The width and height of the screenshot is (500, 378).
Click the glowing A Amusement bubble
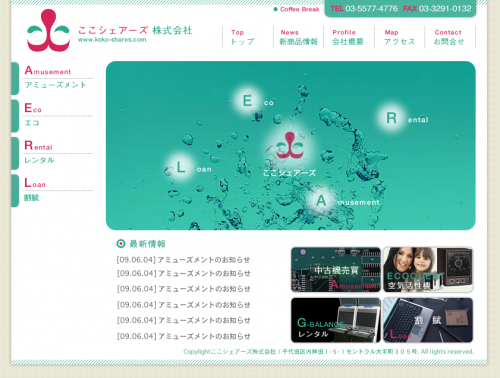[x=321, y=200]
